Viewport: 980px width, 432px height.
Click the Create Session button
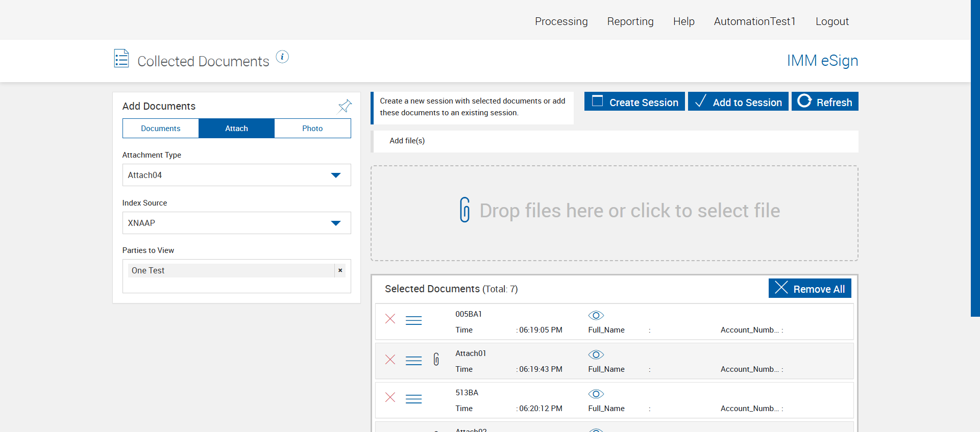[x=634, y=102]
